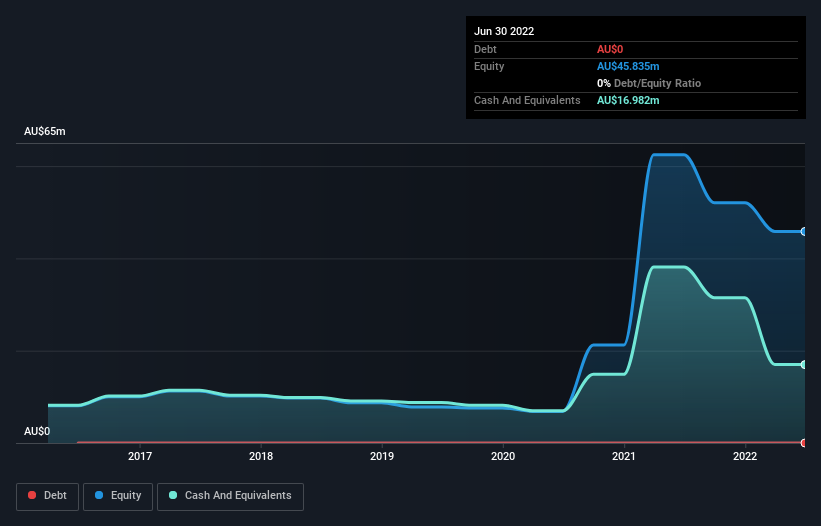Click the 2022 x-axis label
The image size is (821, 526).
[x=745, y=456]
